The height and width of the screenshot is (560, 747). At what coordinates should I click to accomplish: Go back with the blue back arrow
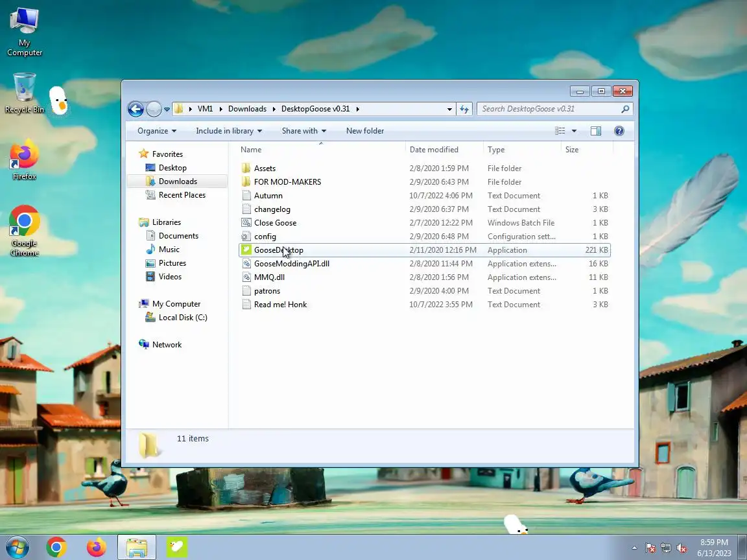tap(136, 109)
